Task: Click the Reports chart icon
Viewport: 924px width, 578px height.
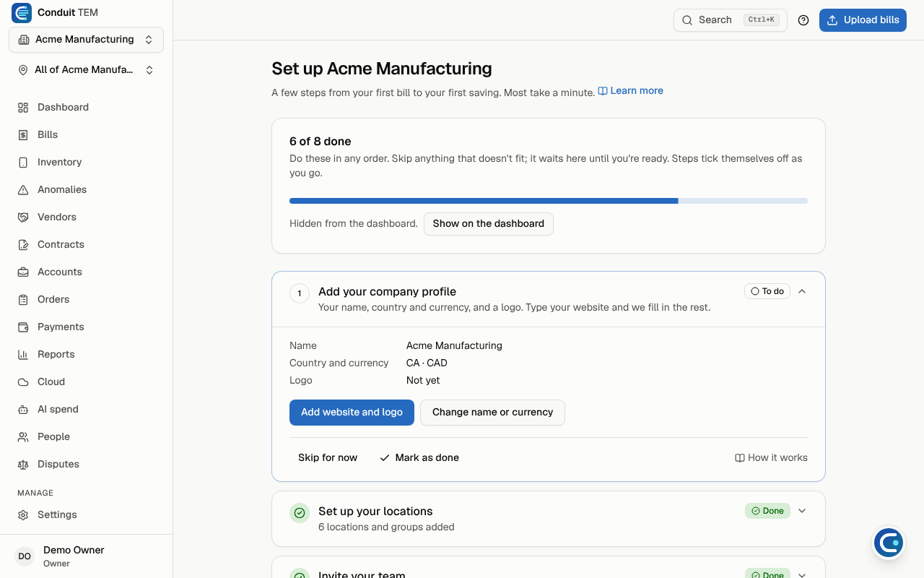Action: 23,354
